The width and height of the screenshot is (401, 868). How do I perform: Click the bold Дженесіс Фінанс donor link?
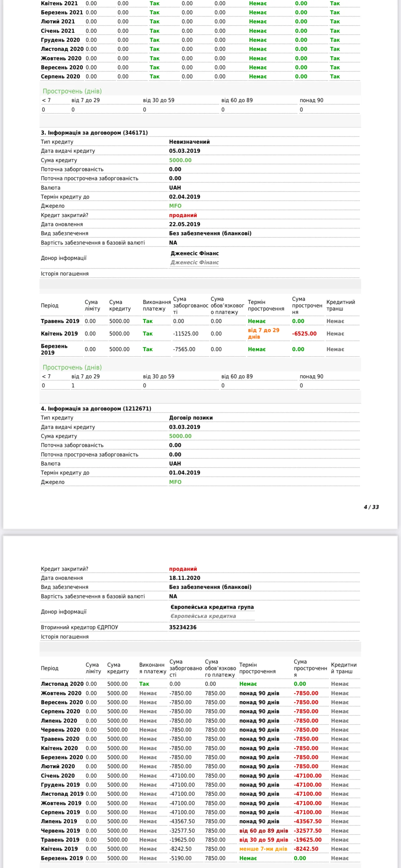pyautogui.click(x=195, y=253)
